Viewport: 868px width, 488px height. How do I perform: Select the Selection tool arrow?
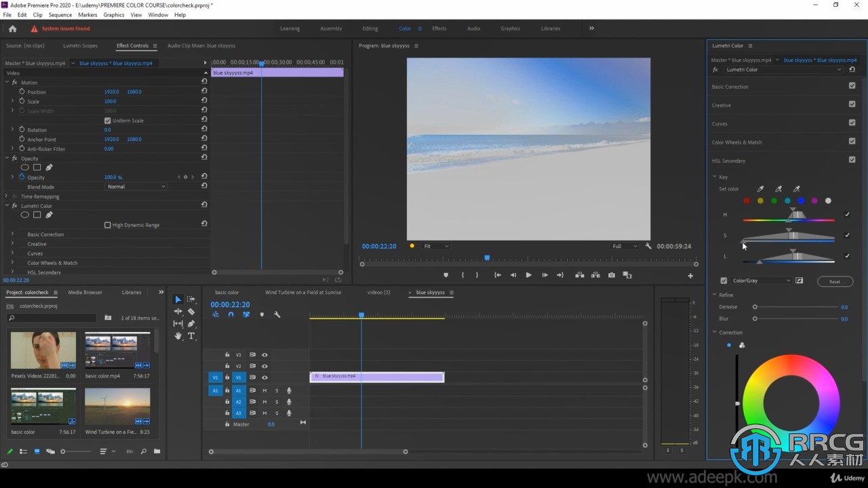[178, 299]
